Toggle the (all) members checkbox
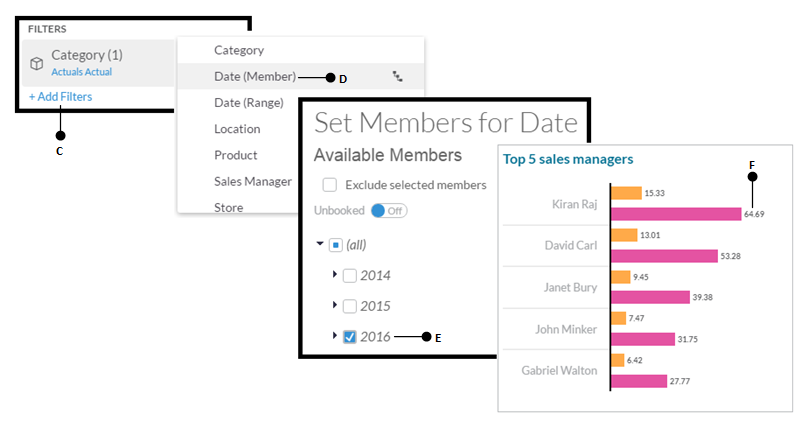Viewport: 811px width, 429px height. tap(336, 245)
